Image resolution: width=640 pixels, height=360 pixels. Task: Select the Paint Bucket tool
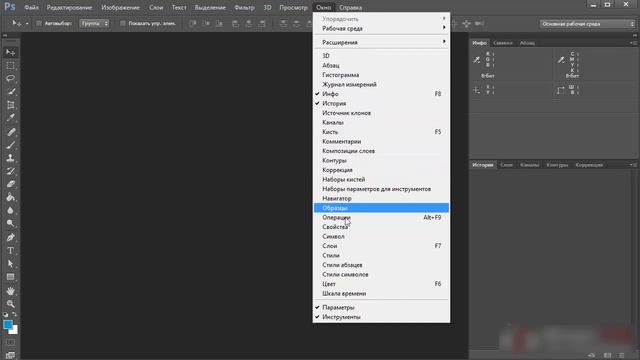[11, 197]
